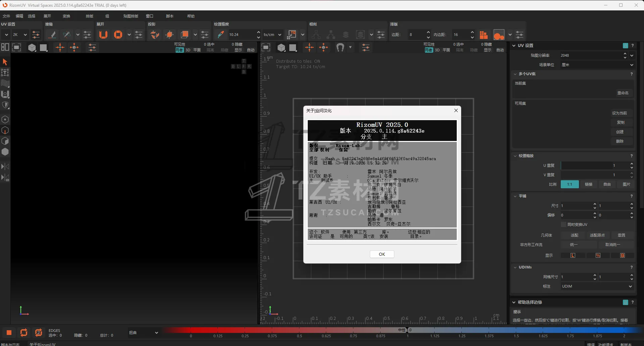Select the arrow selection tool in left sidebar
The height and width of the screenshot is (346, 644).
pos(5,62)
